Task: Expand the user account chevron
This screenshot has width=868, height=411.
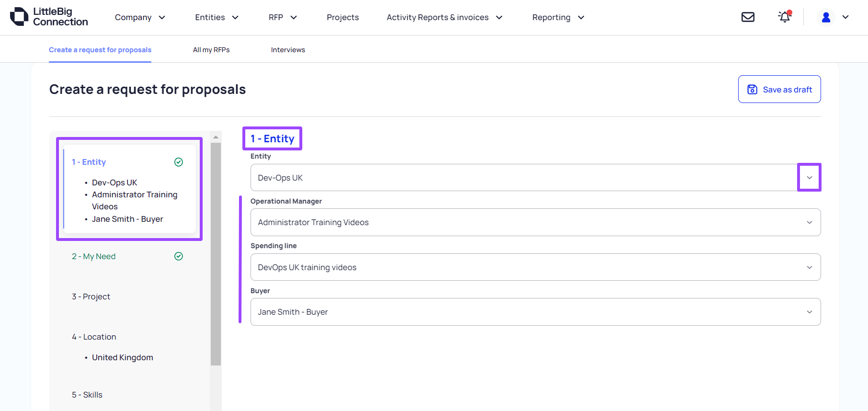Action: pos(845,17)
